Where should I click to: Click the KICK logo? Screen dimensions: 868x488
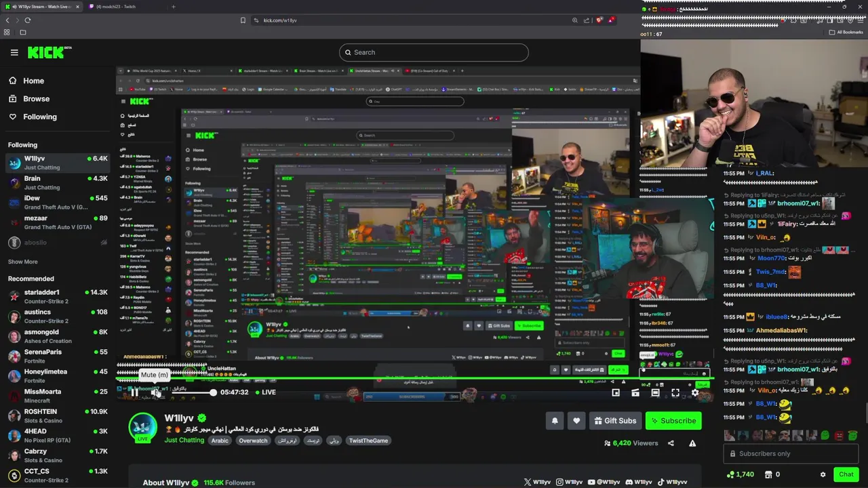pos(50,52)
